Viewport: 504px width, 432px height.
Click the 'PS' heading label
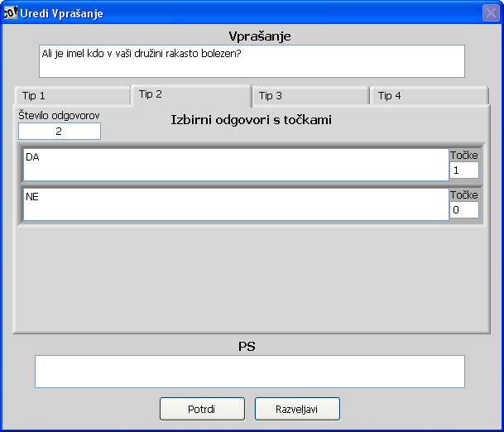coord(247,347)
